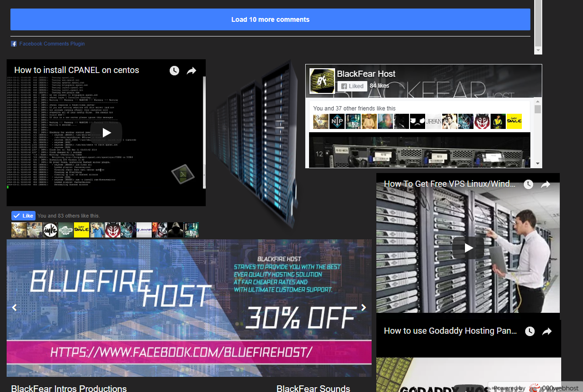Viewport: 583px width, 392px height.
Task: Click the Just Smile avatar under the Like button
Action: (82, 230)
